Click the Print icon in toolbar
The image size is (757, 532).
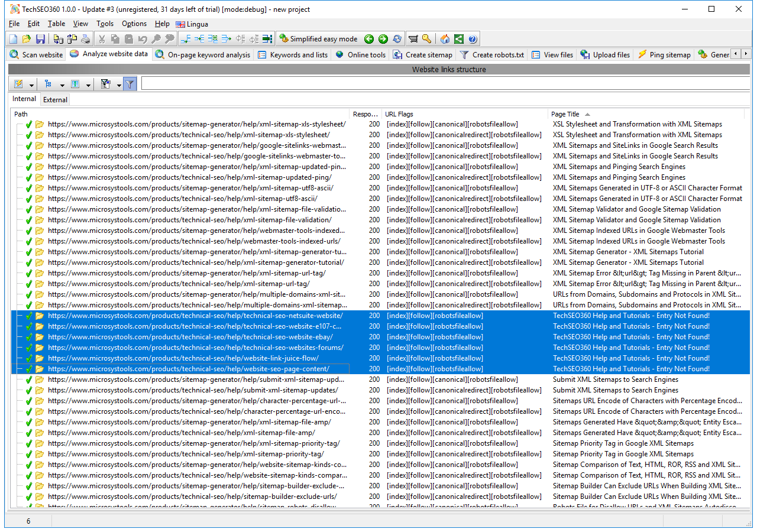click(x=86, y=39)
